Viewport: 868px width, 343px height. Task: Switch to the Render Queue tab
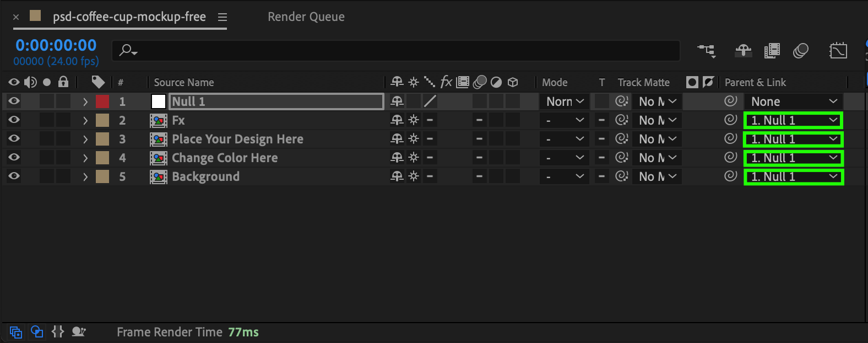(306, 17)
